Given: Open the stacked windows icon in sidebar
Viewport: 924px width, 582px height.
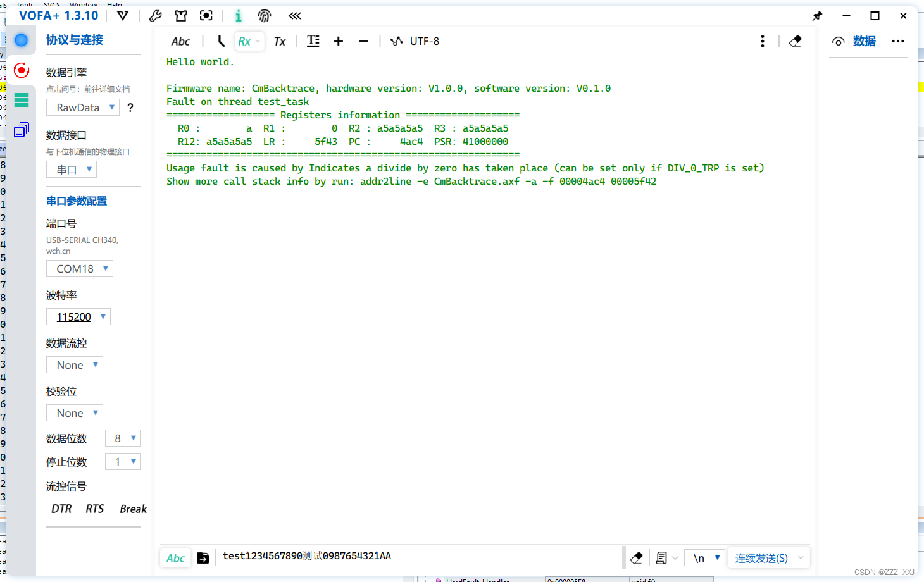Looking at the screenshot, I should [22, 130].
